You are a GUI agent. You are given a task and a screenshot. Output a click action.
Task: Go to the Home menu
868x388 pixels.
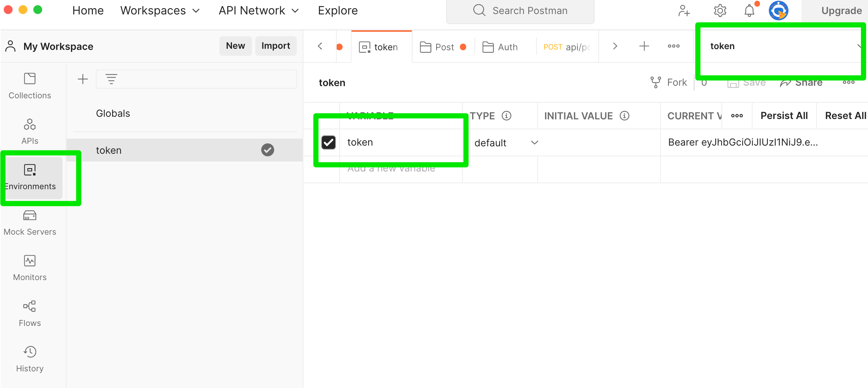point(88,10)
